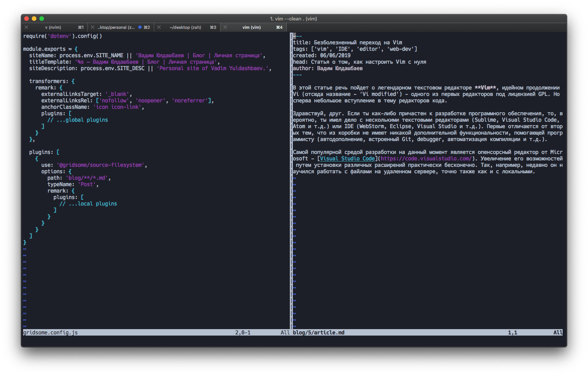Click 'process.env.SITE_NAME' expression

[x=91, y=55]
